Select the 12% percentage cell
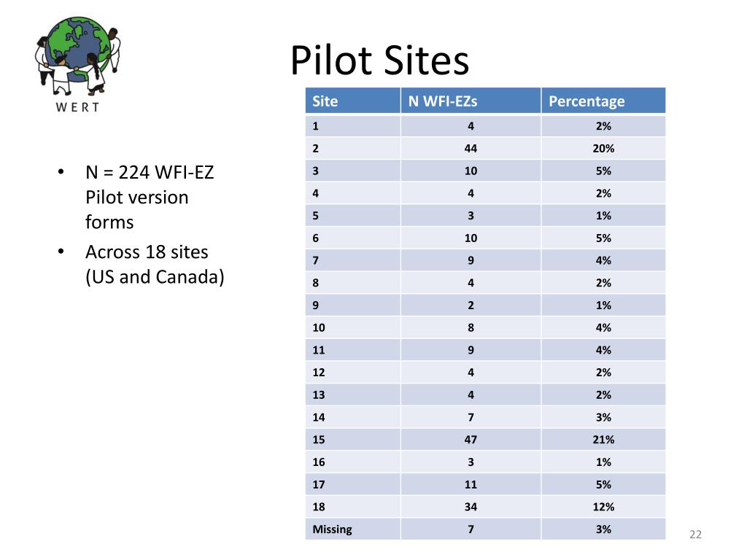 (x=603, y=507)
